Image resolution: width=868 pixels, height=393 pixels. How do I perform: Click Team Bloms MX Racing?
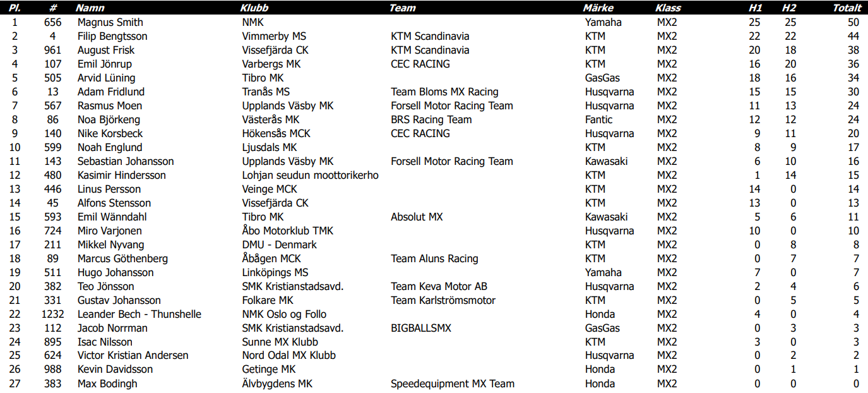[444, 92]
